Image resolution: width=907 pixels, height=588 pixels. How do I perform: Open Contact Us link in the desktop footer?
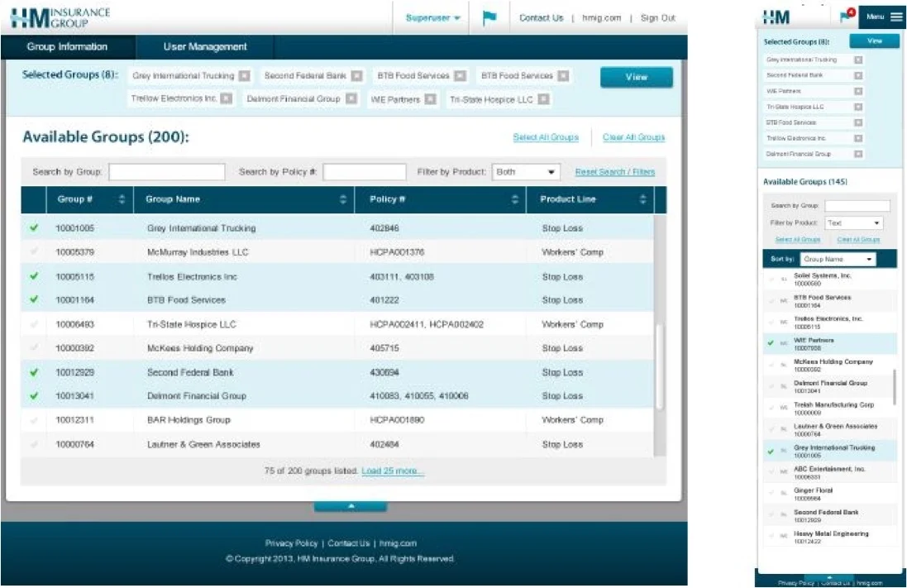coord(348,543)
